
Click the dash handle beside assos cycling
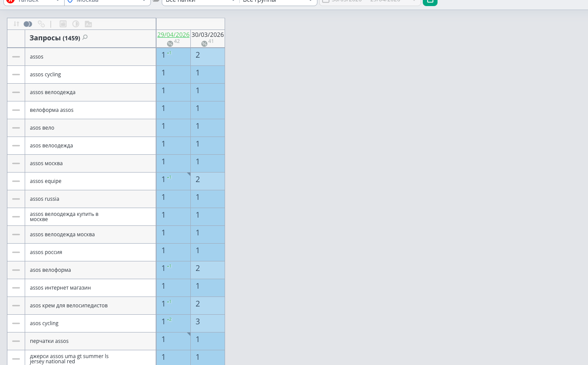(x=16, y=75)
